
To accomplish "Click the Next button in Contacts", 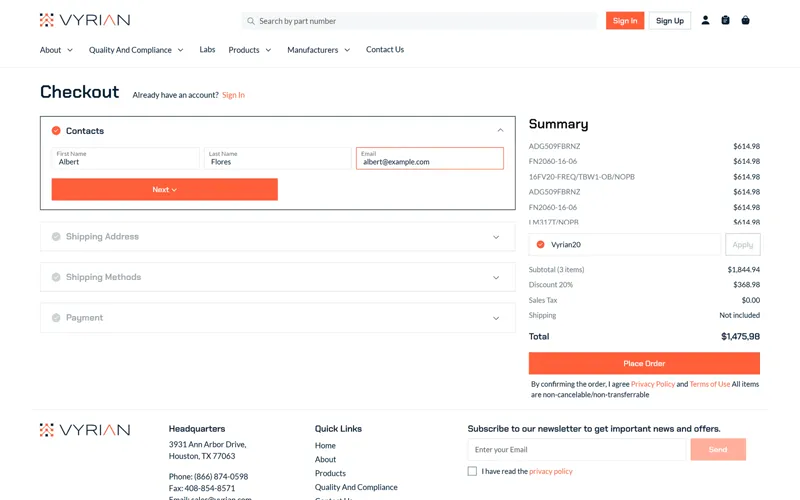I will pyautogui.click(x=164, y=189).
